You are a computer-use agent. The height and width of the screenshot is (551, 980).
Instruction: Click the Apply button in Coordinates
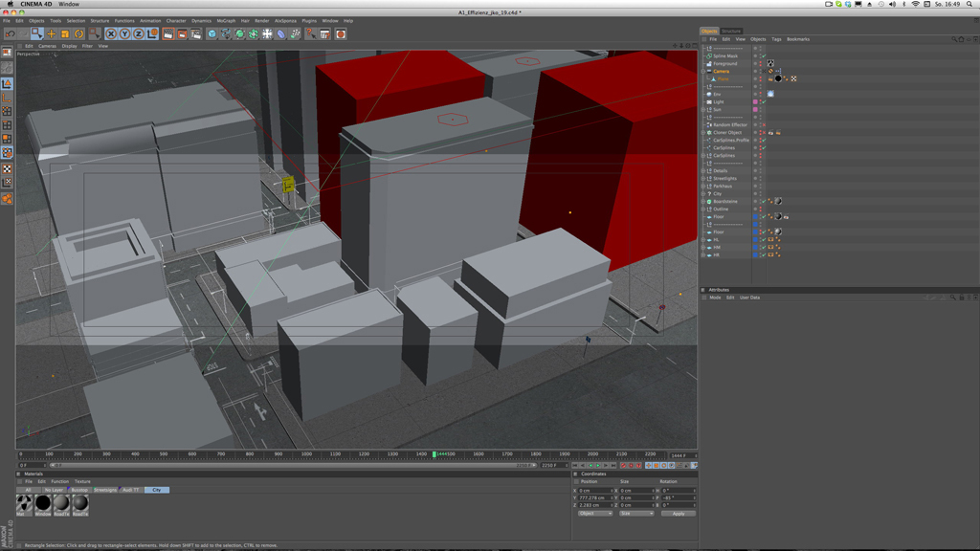678,514
